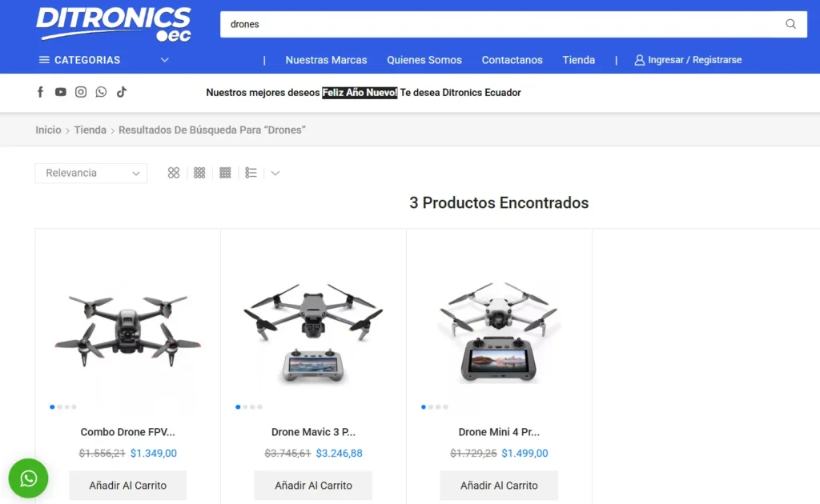Click the struck-through $1.556,21 price
The image size is (820, 504).
102,454
